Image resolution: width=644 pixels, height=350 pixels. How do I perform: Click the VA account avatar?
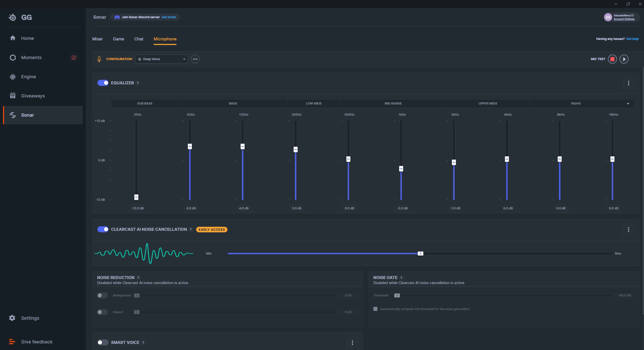point(608,17)
